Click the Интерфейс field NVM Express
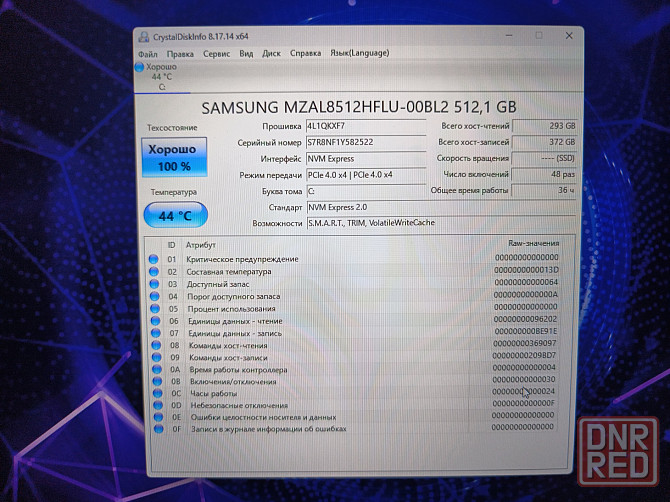670x502 pixels. pos(366,159)
